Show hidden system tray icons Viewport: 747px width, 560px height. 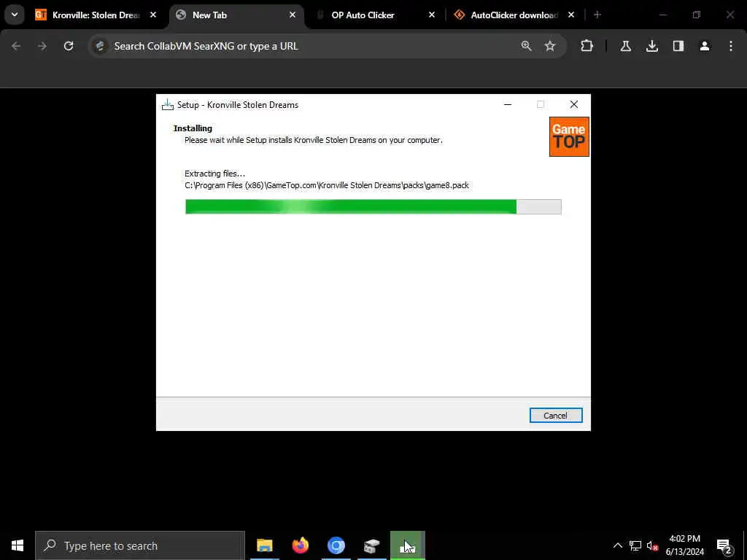(x=617, y=545)
